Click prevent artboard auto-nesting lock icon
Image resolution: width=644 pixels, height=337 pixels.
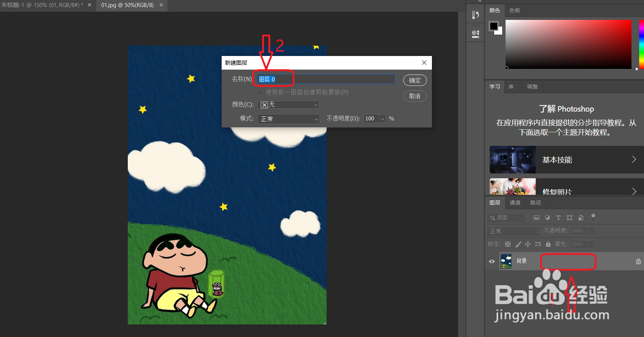click(x=538, y=244)
